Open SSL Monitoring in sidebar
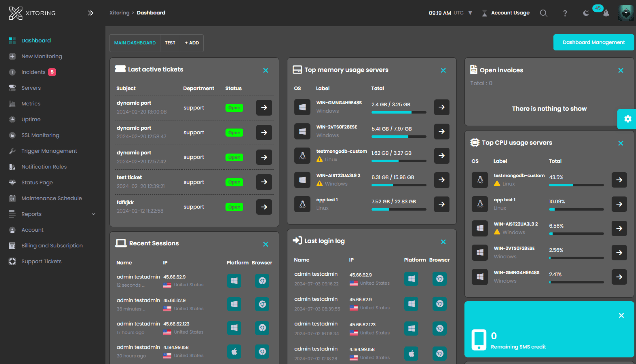Screen dimensions: 636x364 pos(40,135)
